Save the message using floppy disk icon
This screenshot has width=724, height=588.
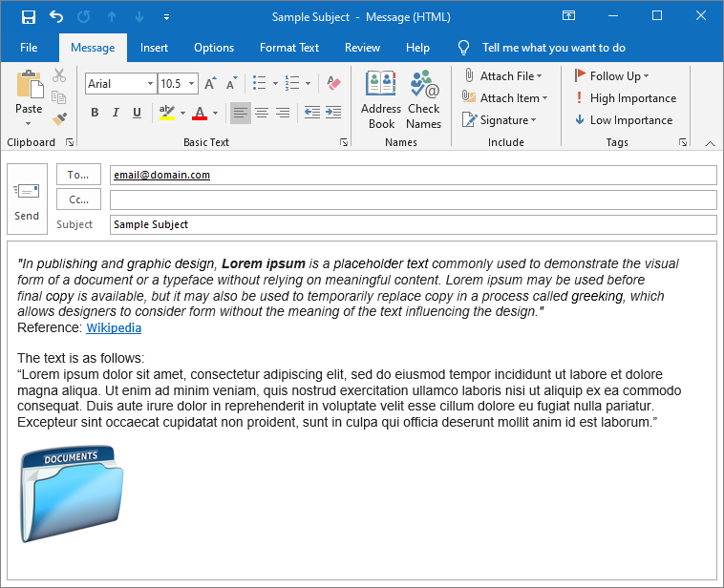coord(28,16)
